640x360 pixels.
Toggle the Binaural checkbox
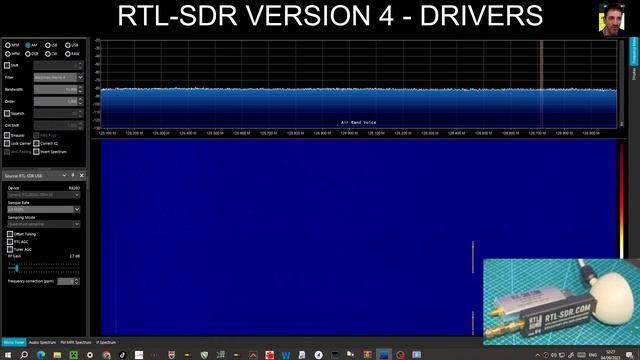tap(7, 135)
